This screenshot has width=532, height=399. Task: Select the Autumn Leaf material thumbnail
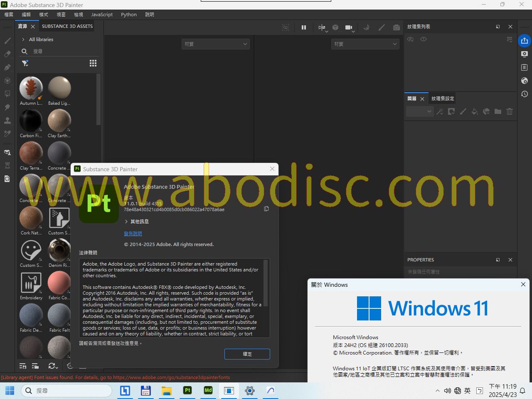point(31,88)
